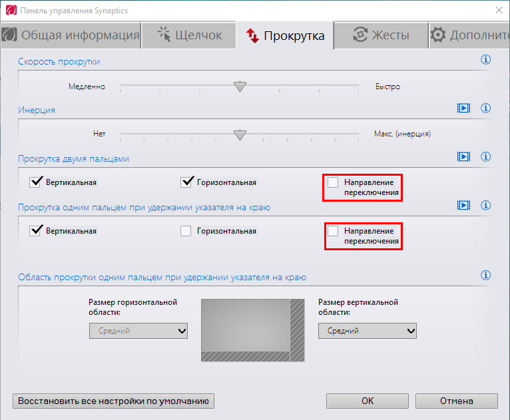The image size is (510, 420).
Task: Click the Инерция slider thumb
Action: [x=240, y=135]
